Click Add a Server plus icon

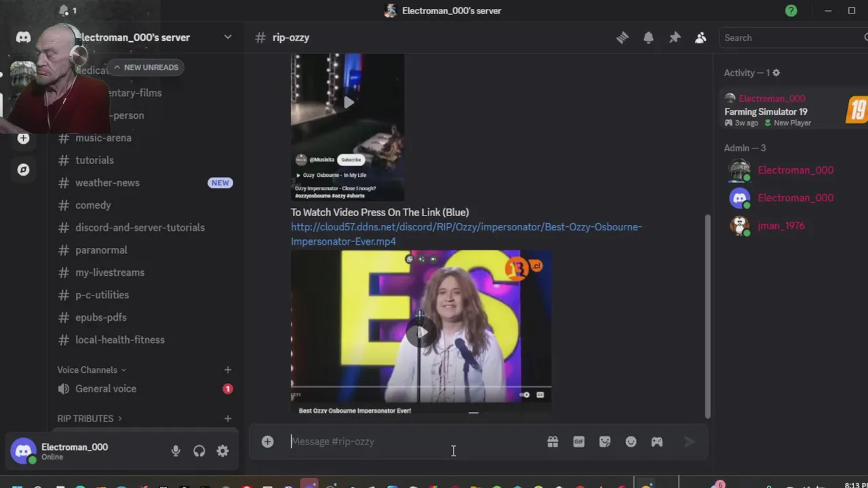coord(23,138)
